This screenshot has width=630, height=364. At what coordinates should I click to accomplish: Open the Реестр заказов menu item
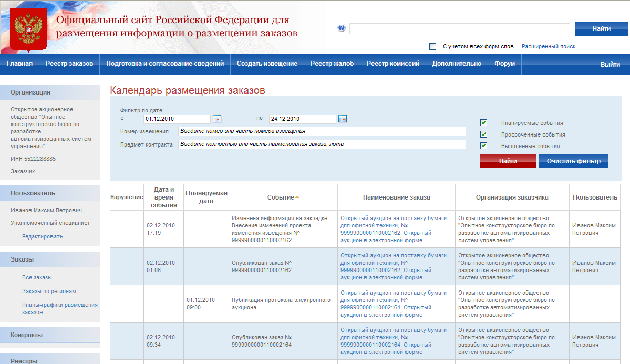coord(69,64)
